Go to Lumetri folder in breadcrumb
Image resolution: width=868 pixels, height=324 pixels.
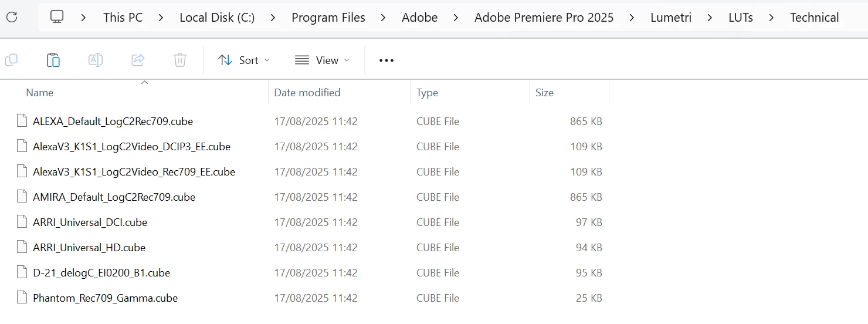[x=671, y=18]
